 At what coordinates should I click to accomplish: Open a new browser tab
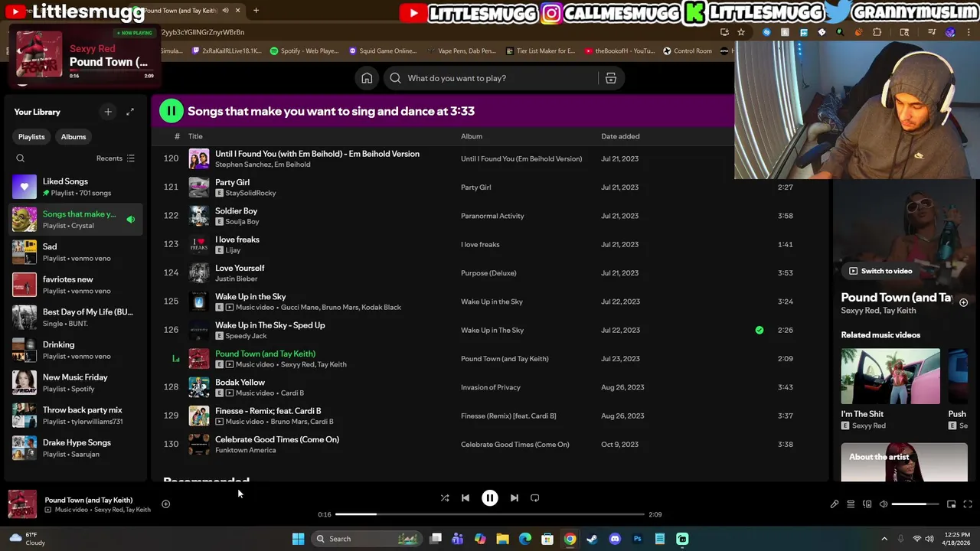pyautogui.click(x=256, y=11)
